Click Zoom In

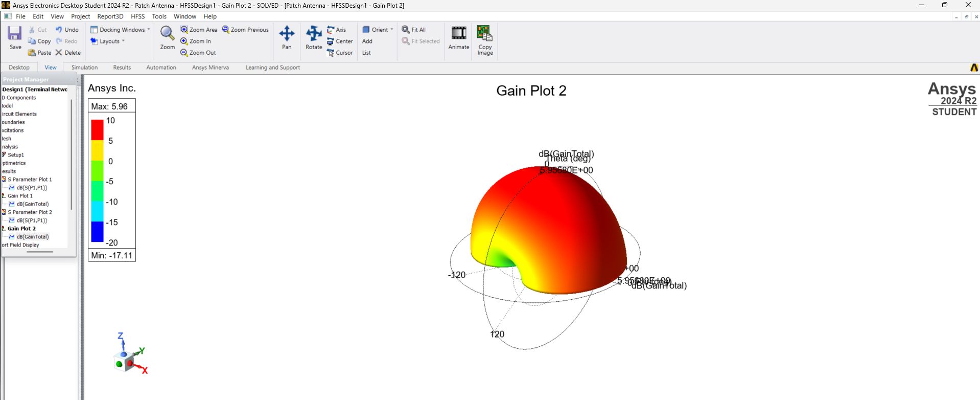pos(196,41)
